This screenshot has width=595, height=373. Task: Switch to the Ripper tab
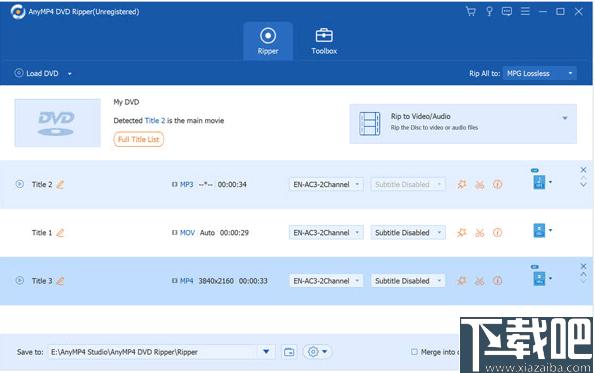click(268, 41)
